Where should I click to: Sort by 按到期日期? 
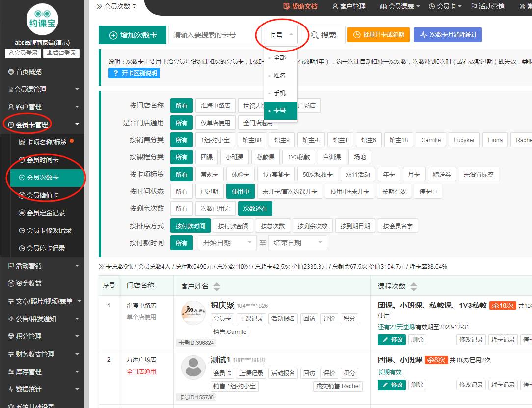pyautogui.click(x=355, y=226)
